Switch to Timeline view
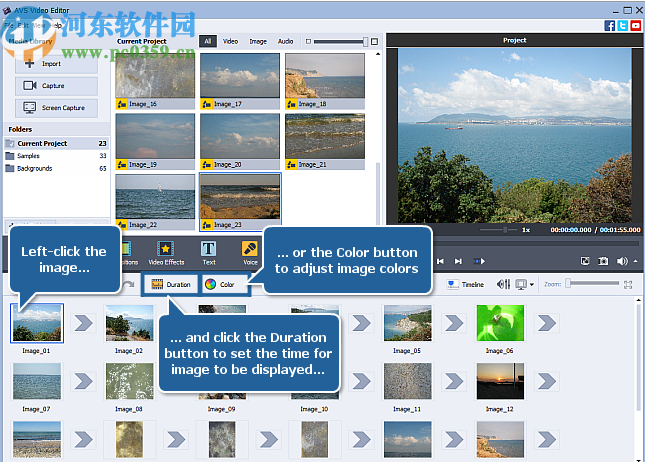The width and height of the screenshot is (645, 462). (466, 284)
